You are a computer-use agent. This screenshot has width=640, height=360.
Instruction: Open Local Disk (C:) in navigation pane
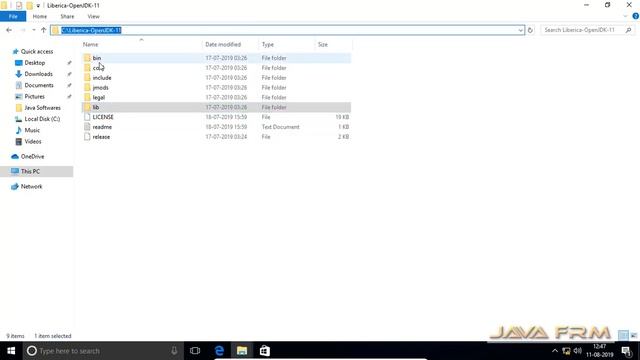42,119
